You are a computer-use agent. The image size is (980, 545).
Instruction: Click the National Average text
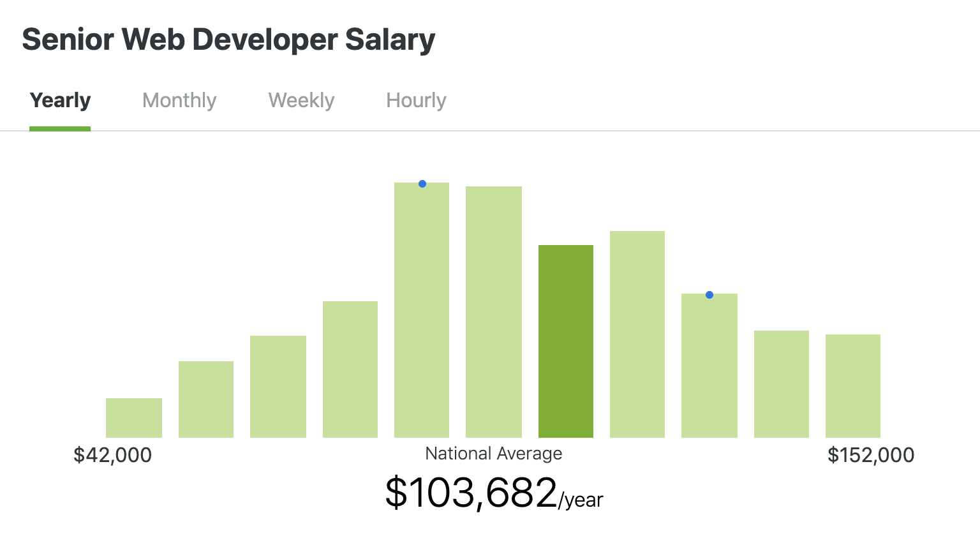coord(493,453)
